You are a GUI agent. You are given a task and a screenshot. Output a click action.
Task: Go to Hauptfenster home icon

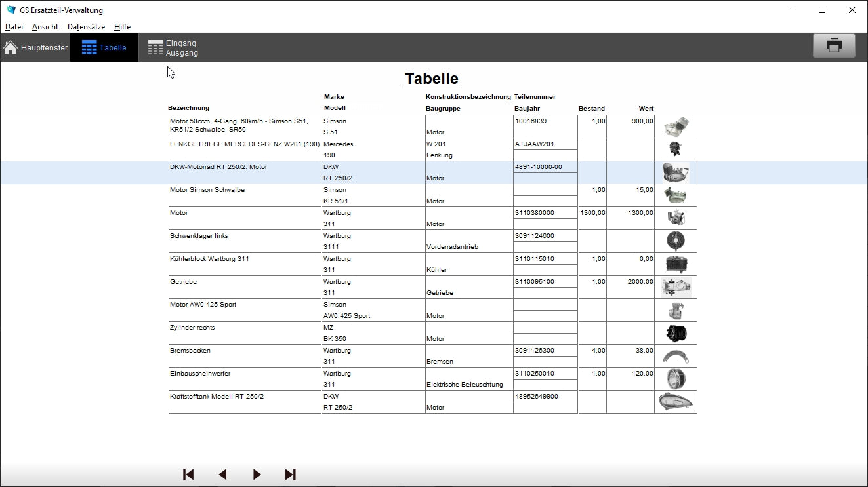click(11, 48)
